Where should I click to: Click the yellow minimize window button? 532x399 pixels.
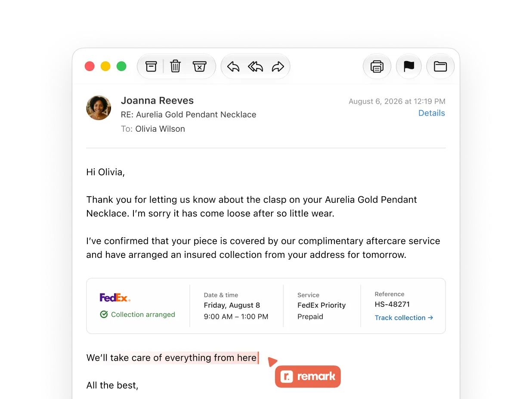pyautogui.click(x=105, y=66)
